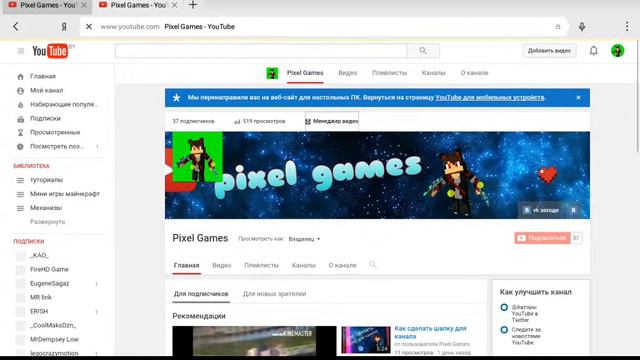Open the vk заходи link on banner
The height and width of the screenshot is (360, 640).
pos(541,210)
